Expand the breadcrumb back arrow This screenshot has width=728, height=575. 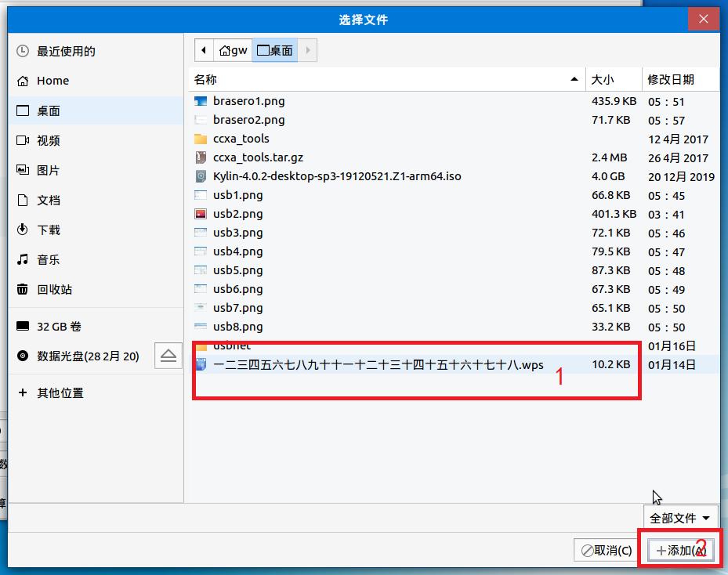(205, 49)
